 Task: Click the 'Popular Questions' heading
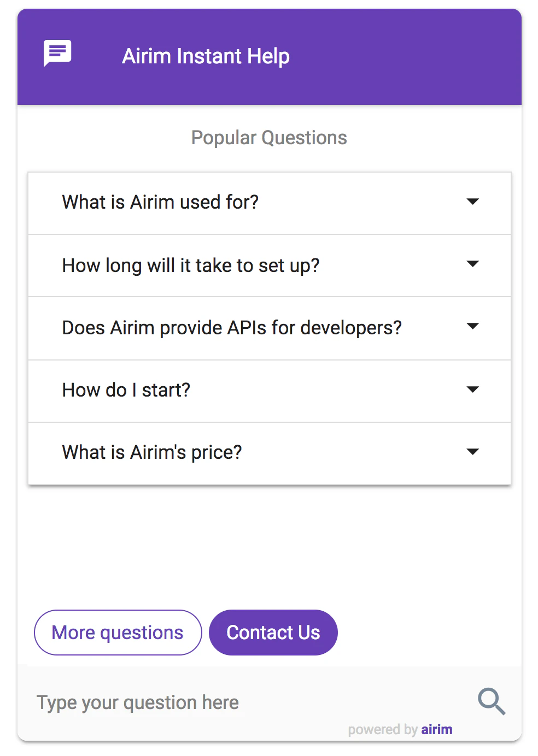pyautogui.click(x=268, y=137)
